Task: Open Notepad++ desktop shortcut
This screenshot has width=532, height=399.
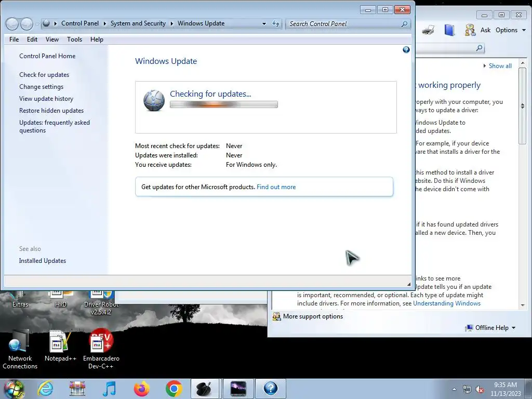Action: (x=60, y=345)
